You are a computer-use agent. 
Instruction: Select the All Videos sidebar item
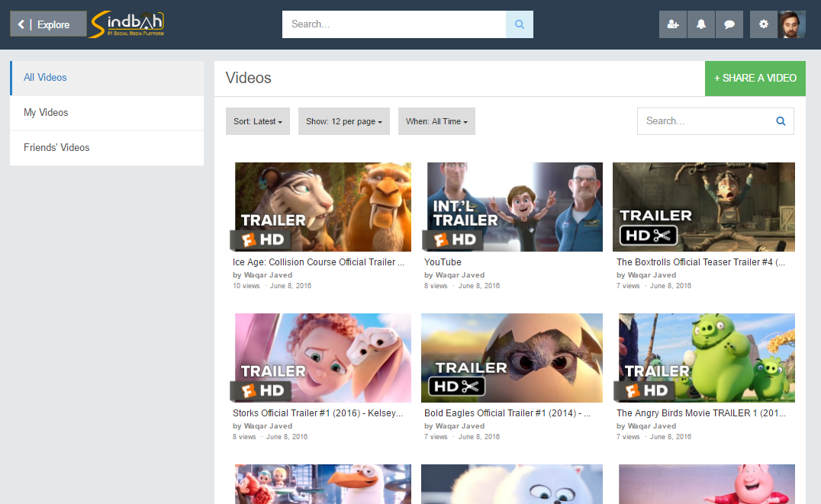click(107, 78)
